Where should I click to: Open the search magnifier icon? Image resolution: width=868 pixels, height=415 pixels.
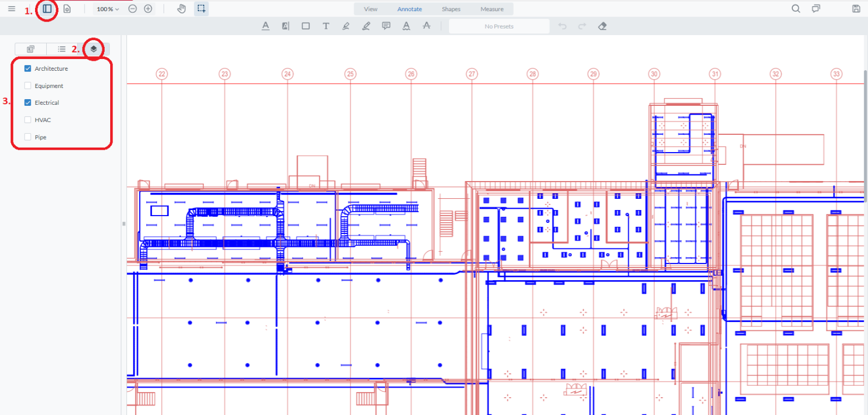point(796,9)
